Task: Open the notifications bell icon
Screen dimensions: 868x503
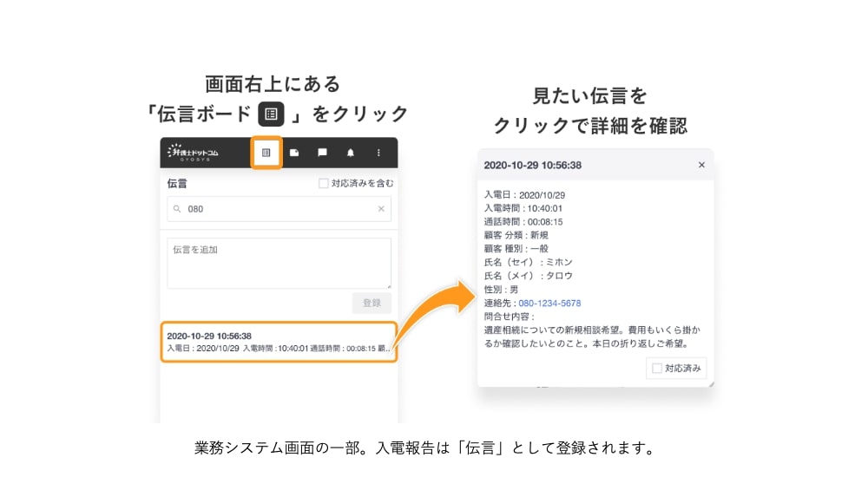Action: click(351, 152)
